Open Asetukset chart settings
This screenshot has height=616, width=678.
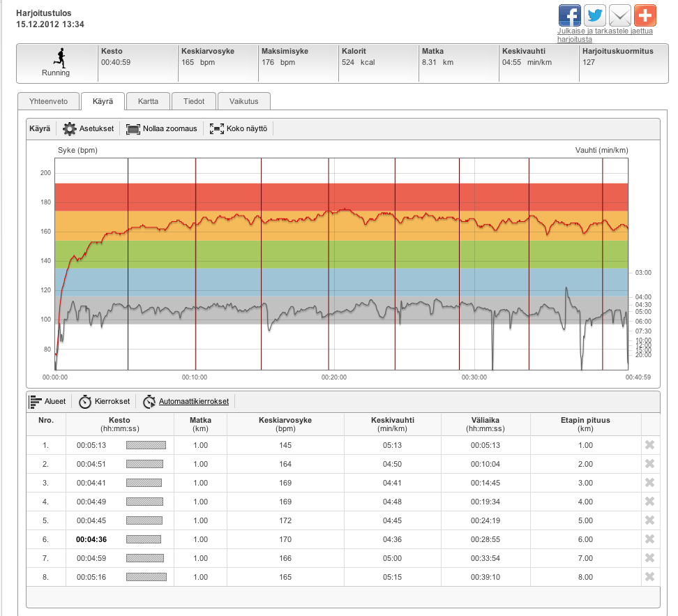pos(96,128)
